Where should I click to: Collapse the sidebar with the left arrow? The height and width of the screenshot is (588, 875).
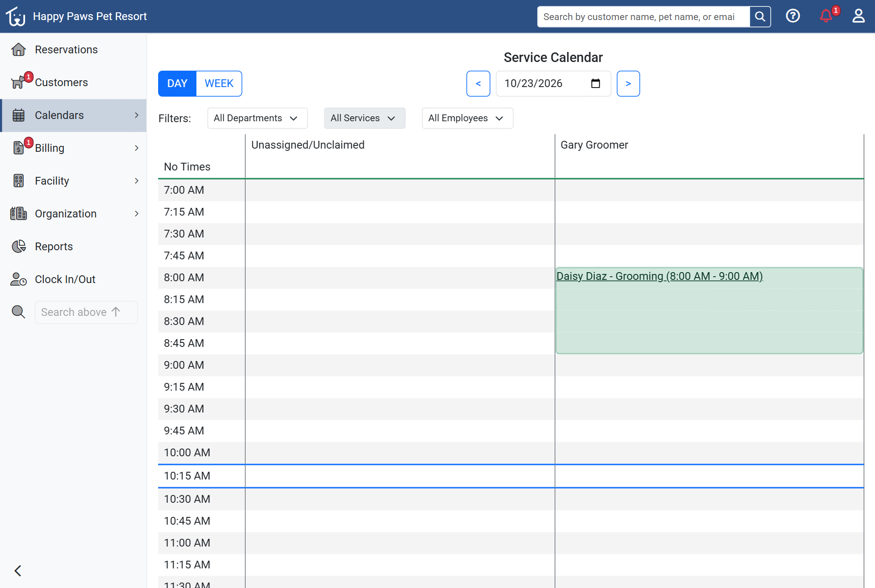[x=18, y=571]
